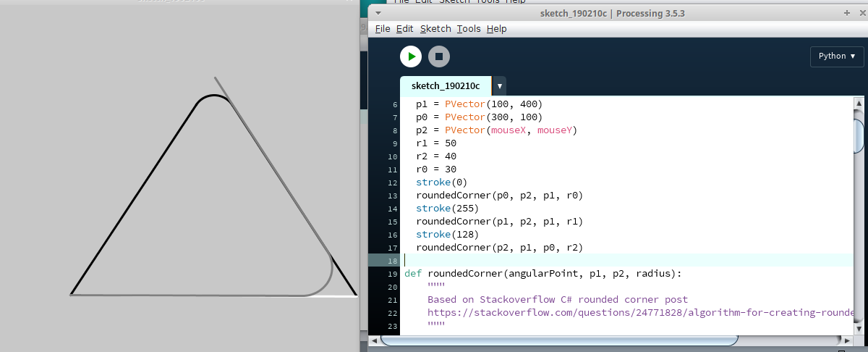Click the horizontal scrollbar right arrow
Screen dimensions: 868x352
847,340
